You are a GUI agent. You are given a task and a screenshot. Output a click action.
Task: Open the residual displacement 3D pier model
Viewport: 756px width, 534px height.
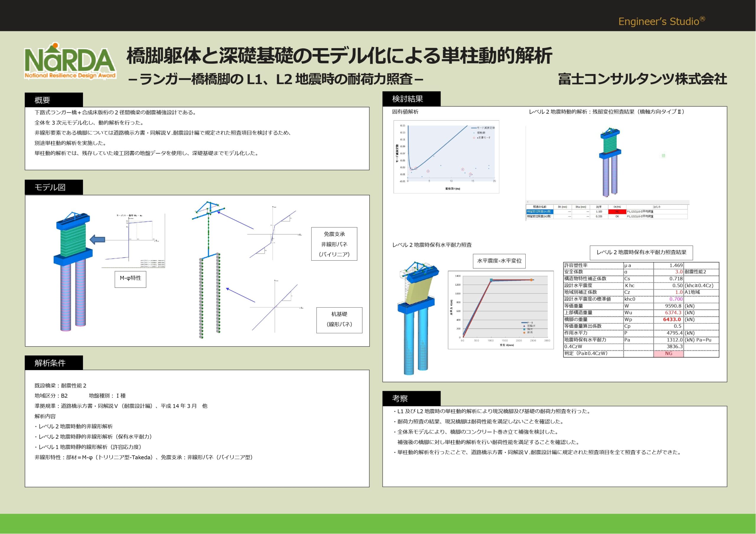coord(610,162)
